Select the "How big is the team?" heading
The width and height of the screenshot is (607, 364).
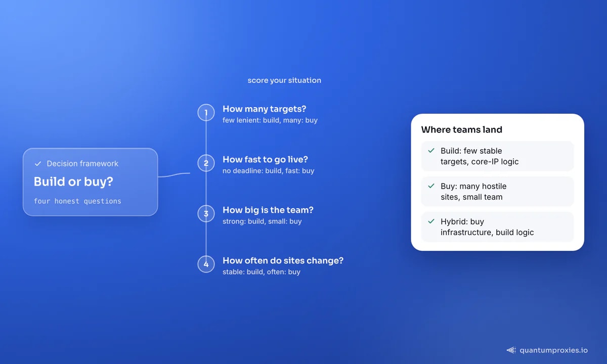pos(268,210)
